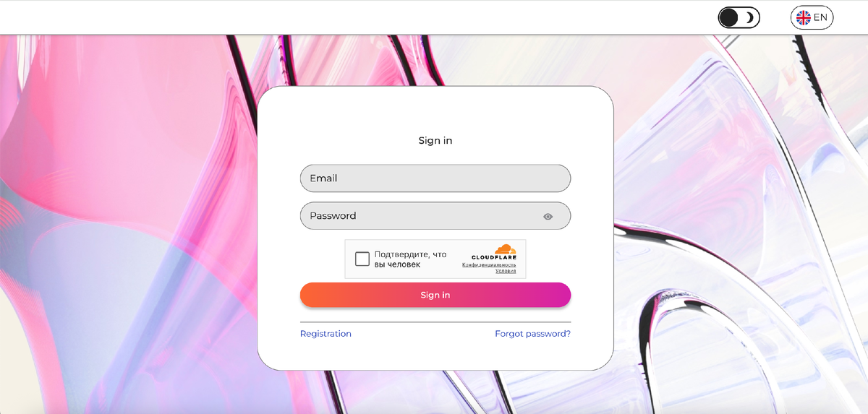This screenshot has height=414, width=868.
Task: Open the Registration link
Action: pos(325,334)
